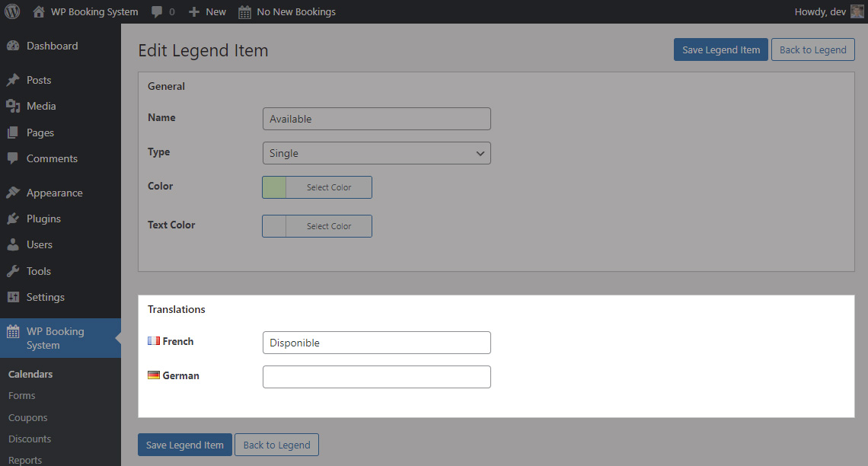Focus the French translation field
This screenshot has width=868, height=466.
[x=376, y=343]
